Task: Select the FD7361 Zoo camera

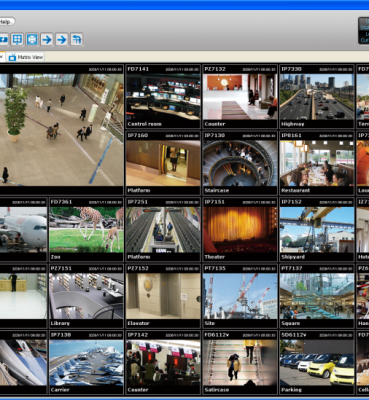Action: 86,230
